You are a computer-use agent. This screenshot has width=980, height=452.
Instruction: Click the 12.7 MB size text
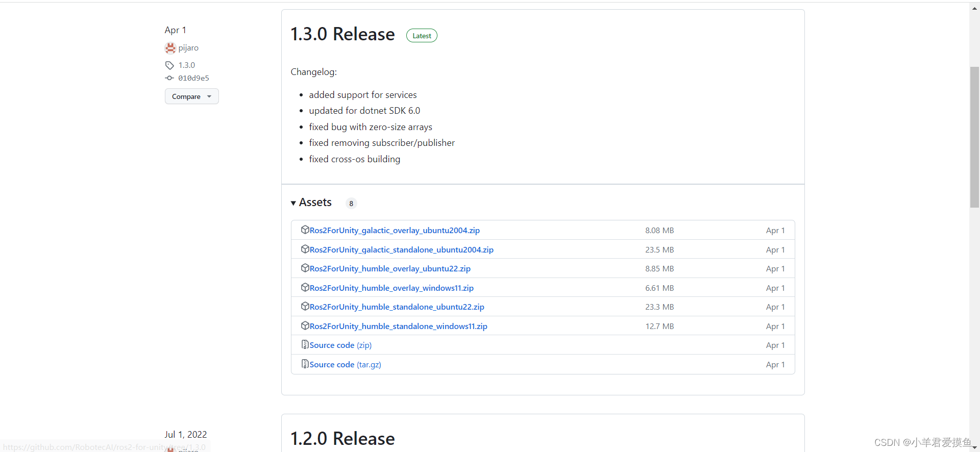659,327
